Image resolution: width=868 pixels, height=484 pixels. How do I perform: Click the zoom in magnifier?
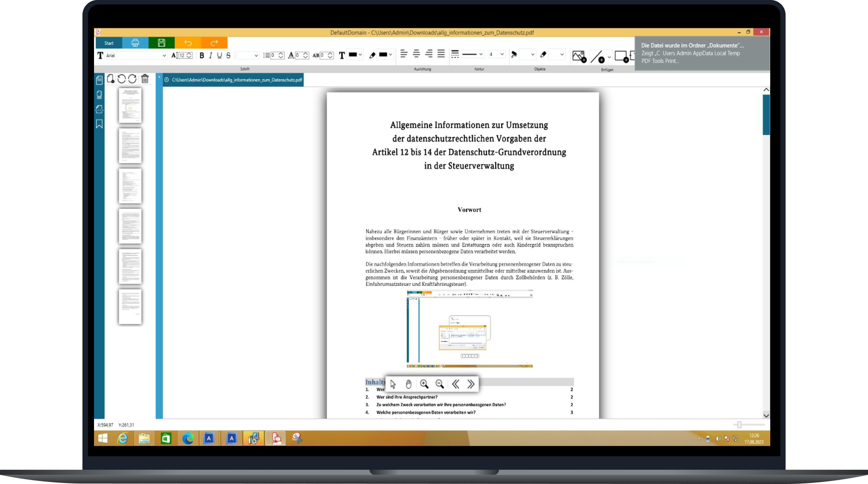pyautogui.click(x=424, y=384)
